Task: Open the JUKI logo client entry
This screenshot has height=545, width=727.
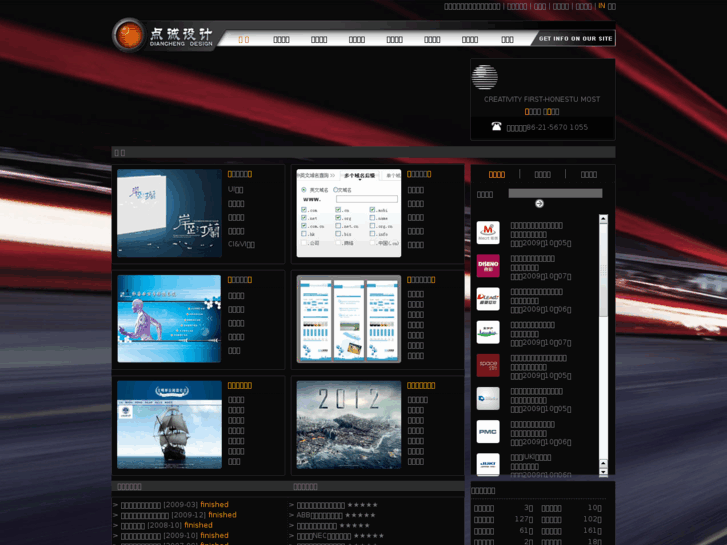Action: click(488, 464)
